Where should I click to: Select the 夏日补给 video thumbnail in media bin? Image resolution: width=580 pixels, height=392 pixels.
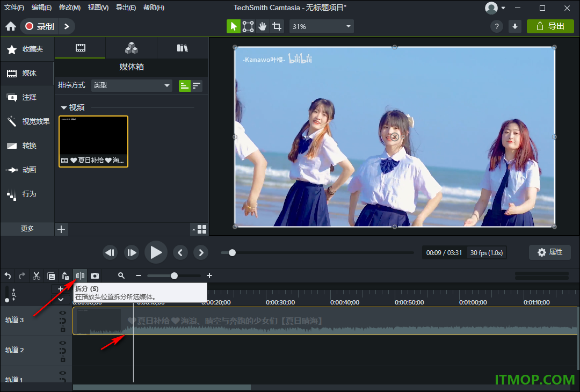[93, 141]
